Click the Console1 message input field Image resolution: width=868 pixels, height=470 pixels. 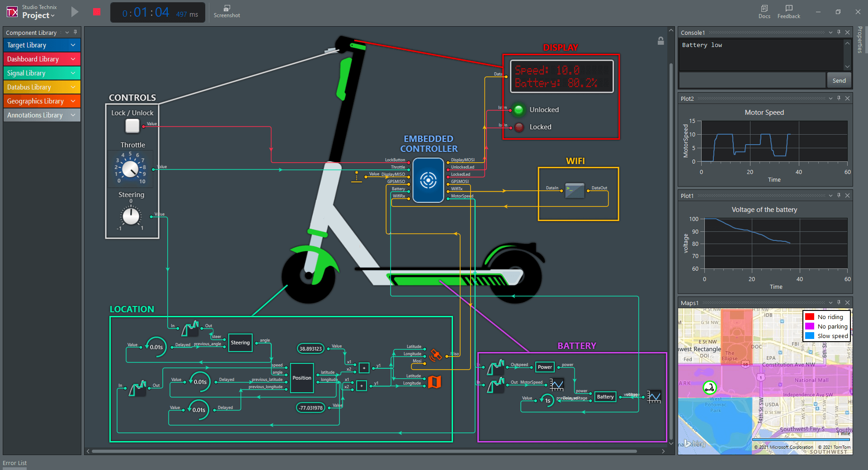(752, 80)
